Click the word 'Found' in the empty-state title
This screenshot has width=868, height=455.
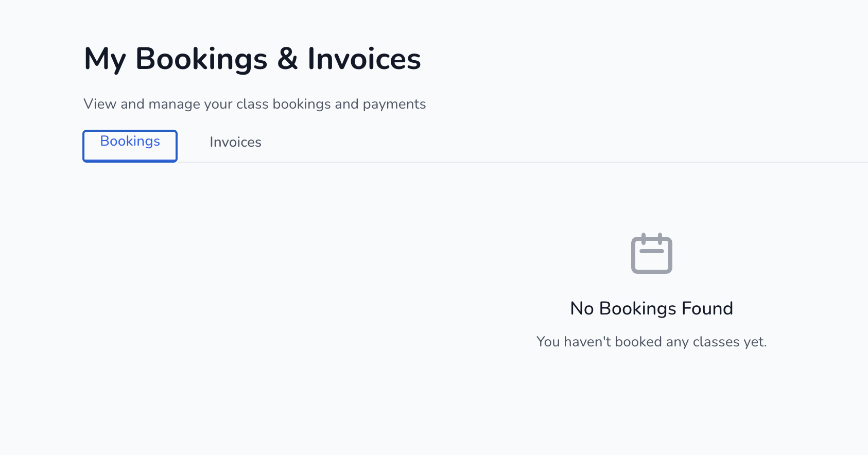707,308
